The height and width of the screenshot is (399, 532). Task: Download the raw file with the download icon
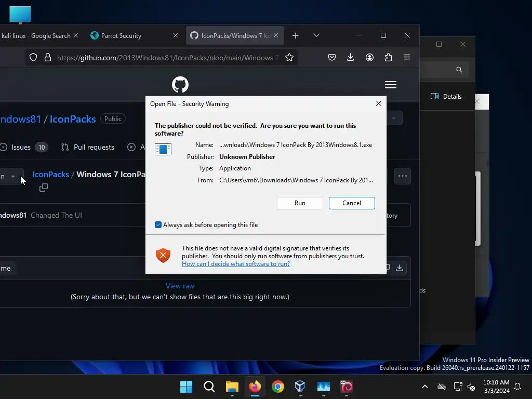pyautogui.click(x=400, y=268)
